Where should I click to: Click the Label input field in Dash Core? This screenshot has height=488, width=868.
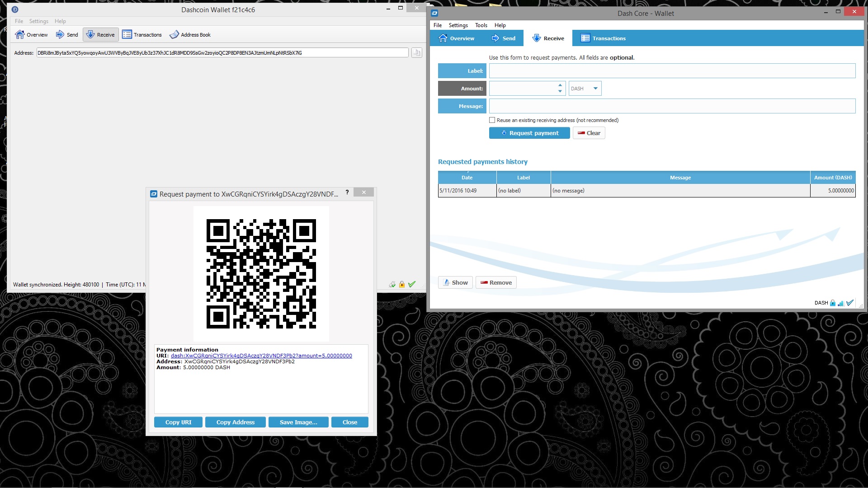coord(672,71)
